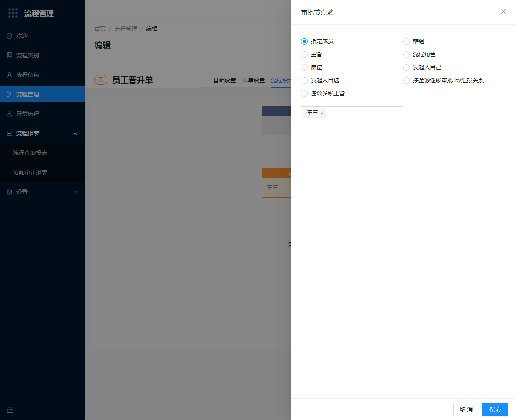Select the 发起人自己 radio option
The height and width of the screenshot is (420, 515).
click(406, 67)
